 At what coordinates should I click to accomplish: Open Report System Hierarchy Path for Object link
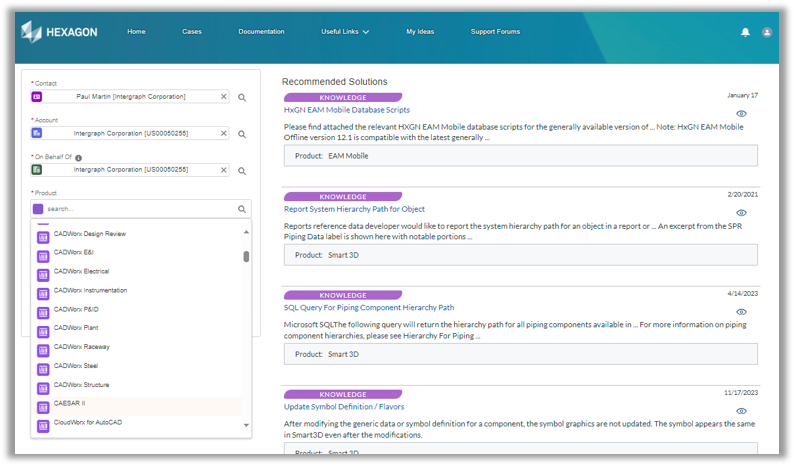(x=354, y=209)
